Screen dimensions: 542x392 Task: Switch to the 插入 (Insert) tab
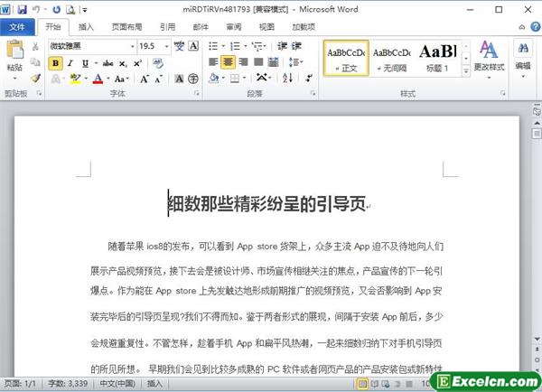86,27
